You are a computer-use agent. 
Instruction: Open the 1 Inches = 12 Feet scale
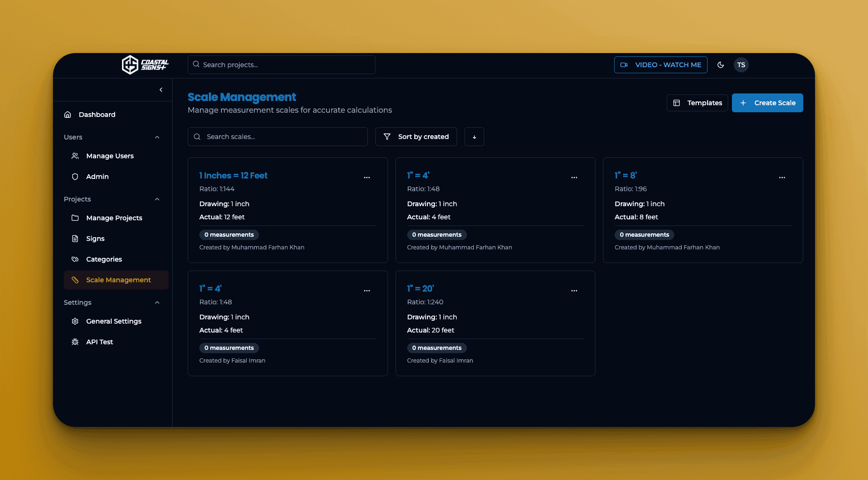point(233,176)
